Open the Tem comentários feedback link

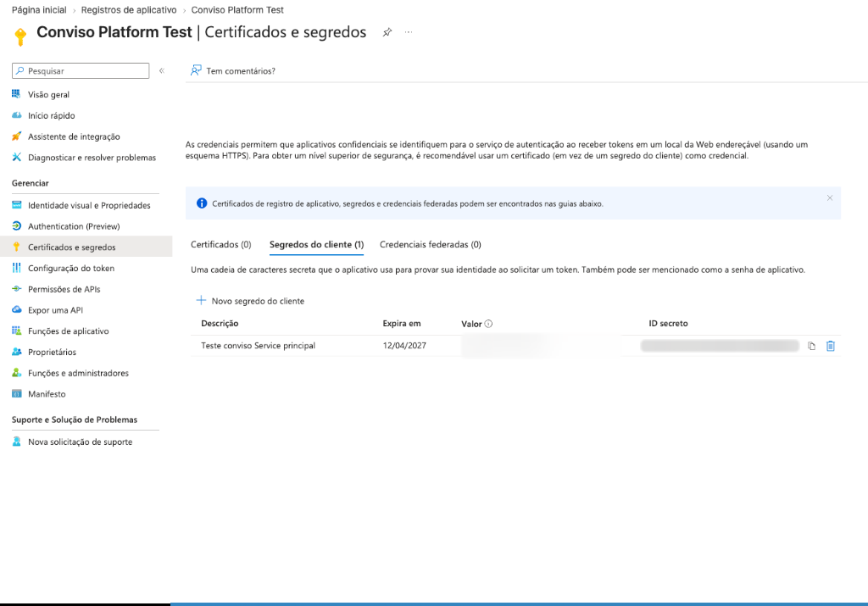(x=233, y=71)
